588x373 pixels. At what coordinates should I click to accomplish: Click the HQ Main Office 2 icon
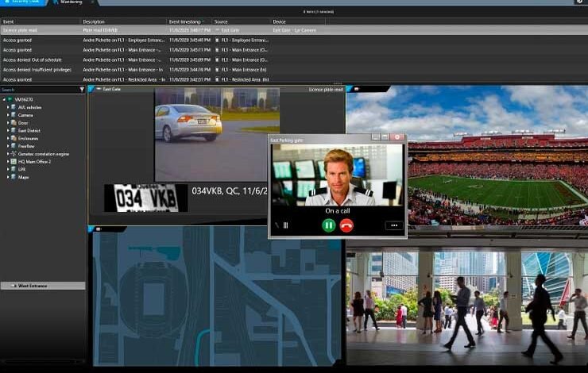14,161
